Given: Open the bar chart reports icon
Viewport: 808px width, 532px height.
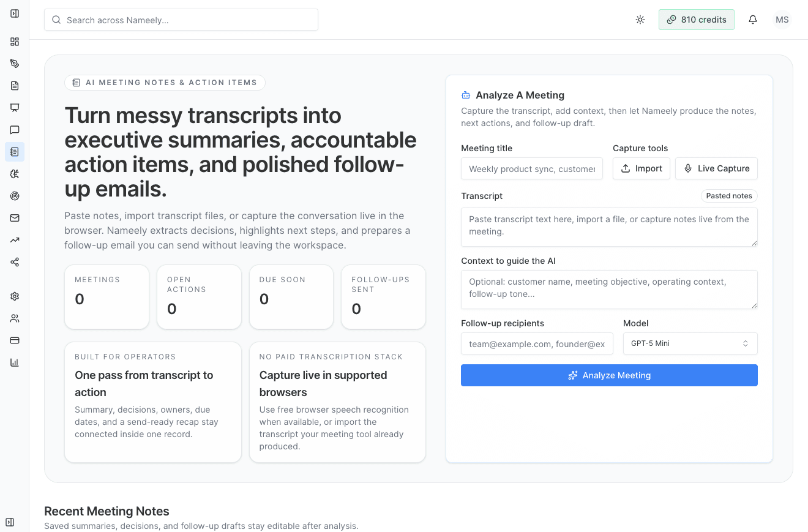Looking at the screenshot, I should (x=14, y=362).
